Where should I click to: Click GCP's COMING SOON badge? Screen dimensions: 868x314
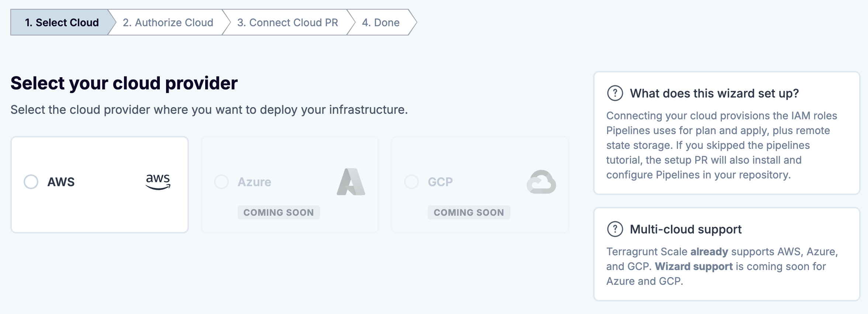point(469,212)
